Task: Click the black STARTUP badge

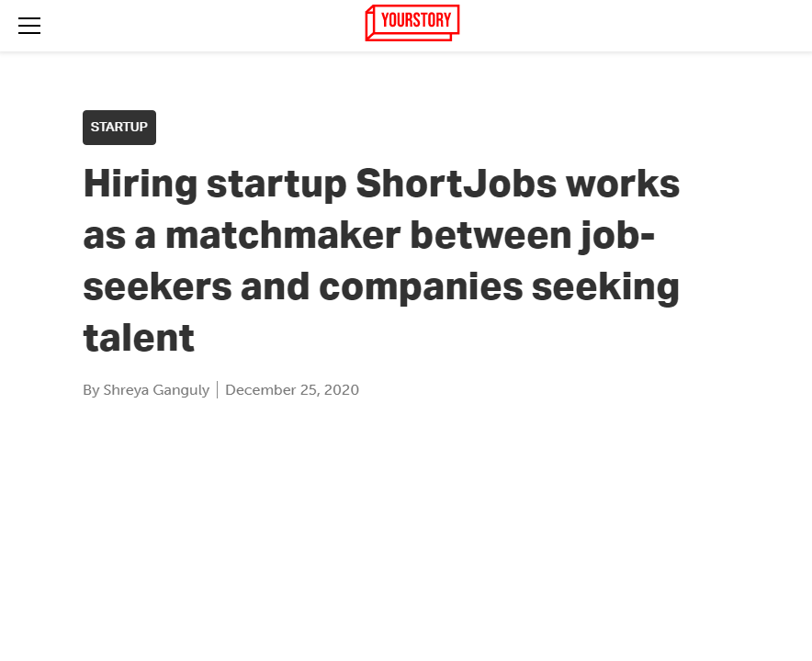Action: pos(118,128)
